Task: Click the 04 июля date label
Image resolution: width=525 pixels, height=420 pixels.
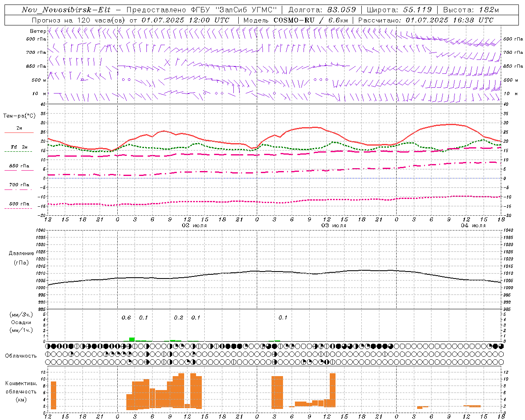Action: 473,226
